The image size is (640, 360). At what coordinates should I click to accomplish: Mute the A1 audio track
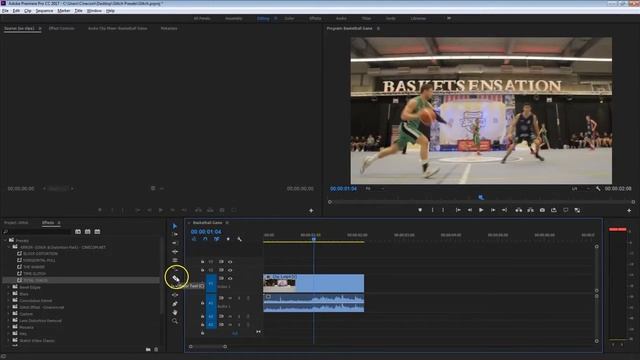click(230, 298)
